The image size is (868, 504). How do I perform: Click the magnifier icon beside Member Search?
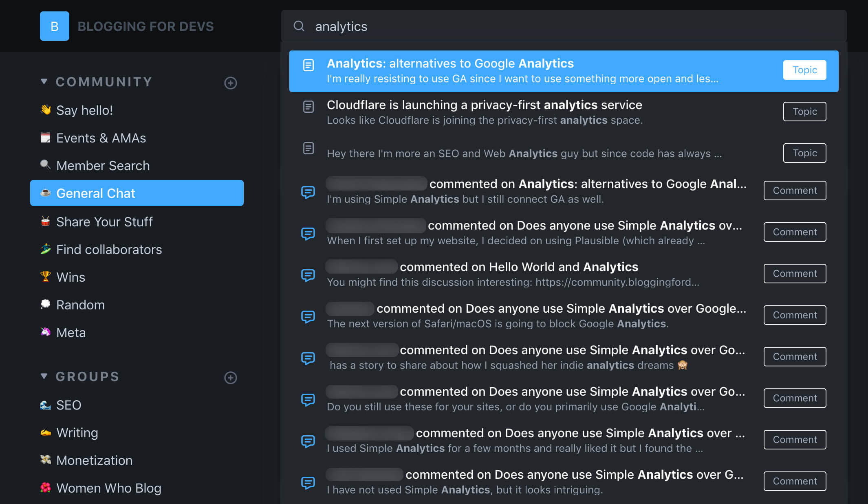tap(46, 165)
